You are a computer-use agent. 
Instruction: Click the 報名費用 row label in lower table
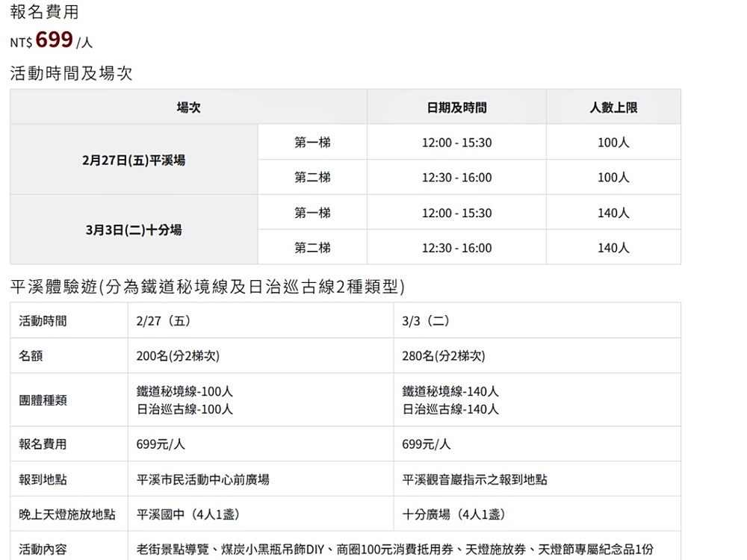pos(43,444)
